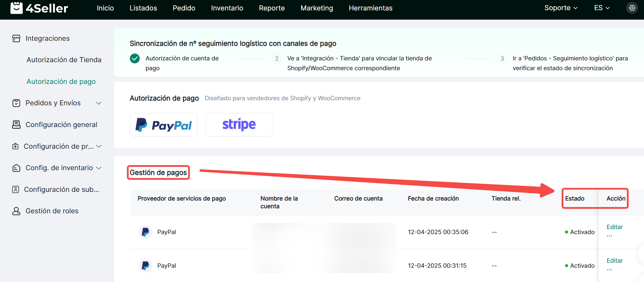Image resolution: width=644 pixels, height=282 pixels.
Task: Open the Soporte dropdown menu
Action: click(561, 8)
